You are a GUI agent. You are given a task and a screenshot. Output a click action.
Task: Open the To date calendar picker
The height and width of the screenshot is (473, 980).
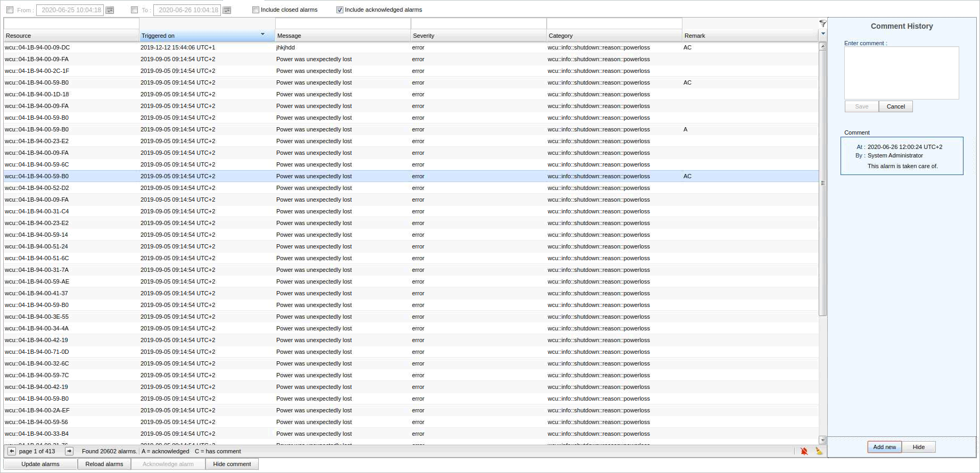click(x=227, y=10)
